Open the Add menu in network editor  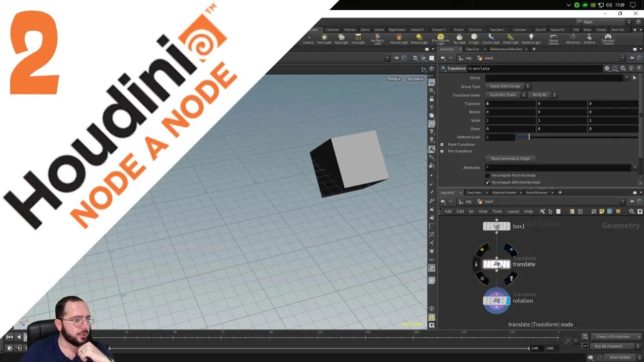pos(448,212)
